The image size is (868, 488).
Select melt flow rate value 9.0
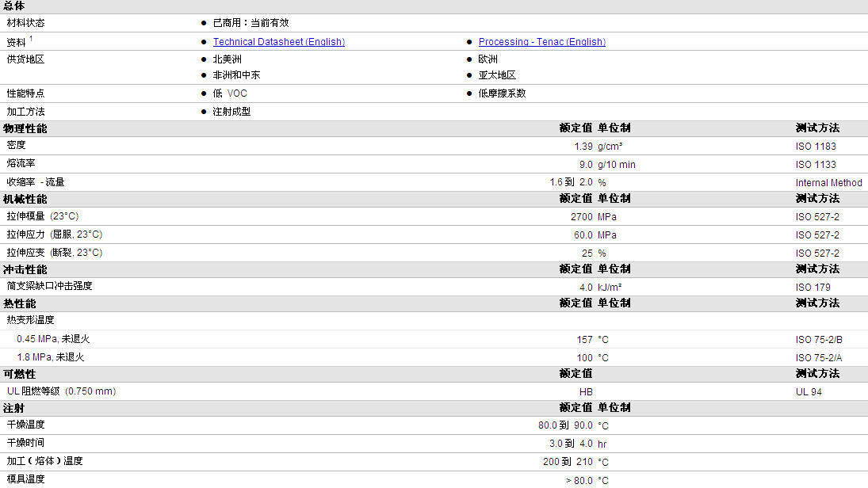[x=586, y=164]
